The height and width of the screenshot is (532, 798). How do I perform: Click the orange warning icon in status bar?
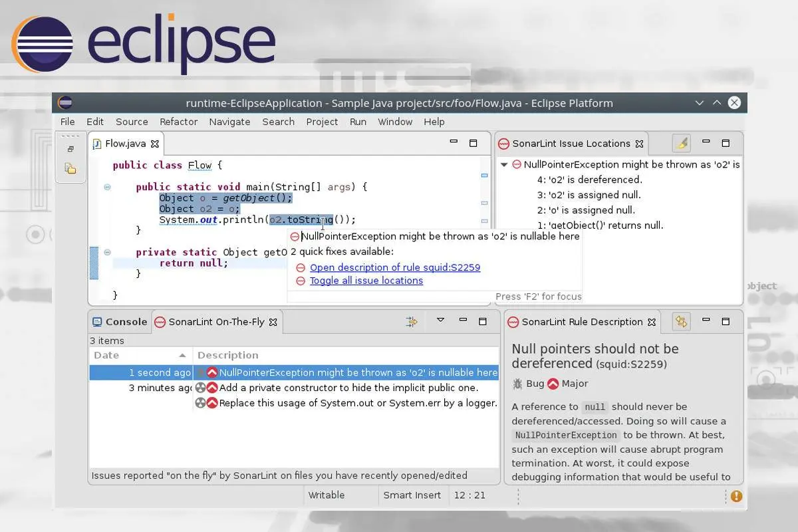click(736, 496)
